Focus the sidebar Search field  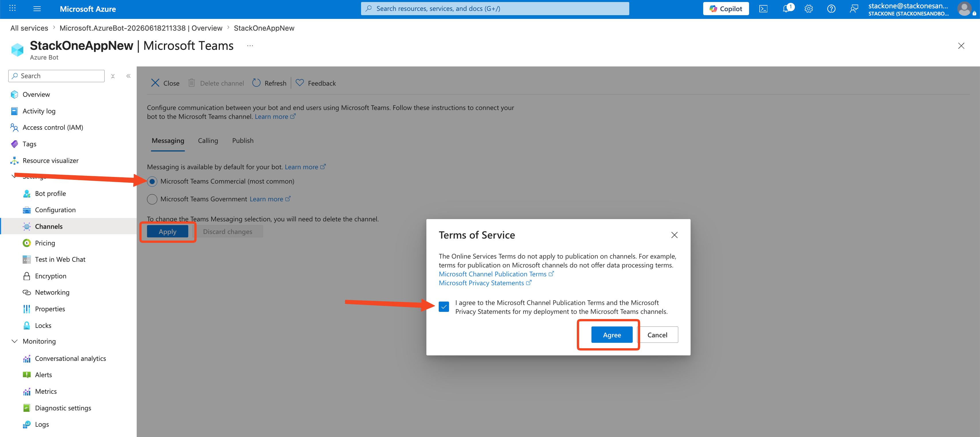(x=56, y=76)
